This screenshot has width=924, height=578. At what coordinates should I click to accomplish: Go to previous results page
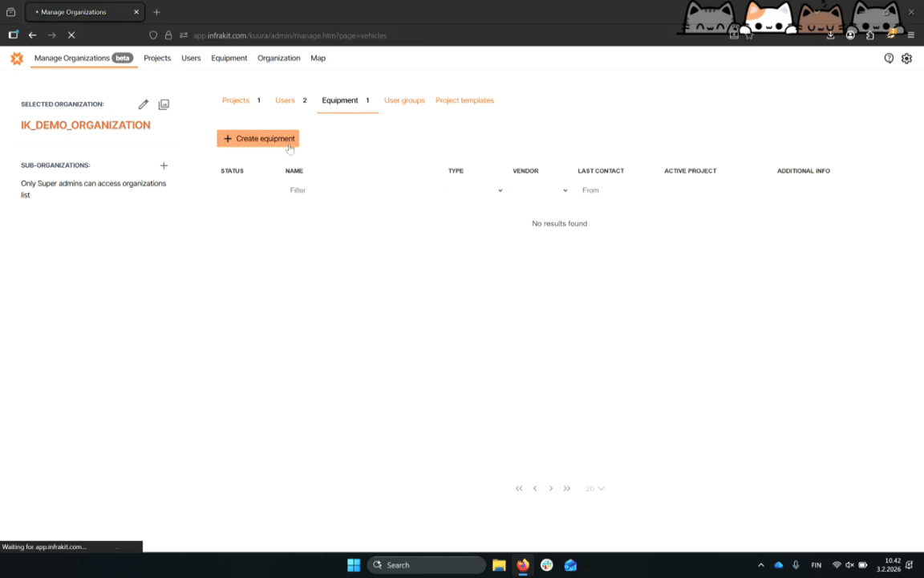click(535, 488)
